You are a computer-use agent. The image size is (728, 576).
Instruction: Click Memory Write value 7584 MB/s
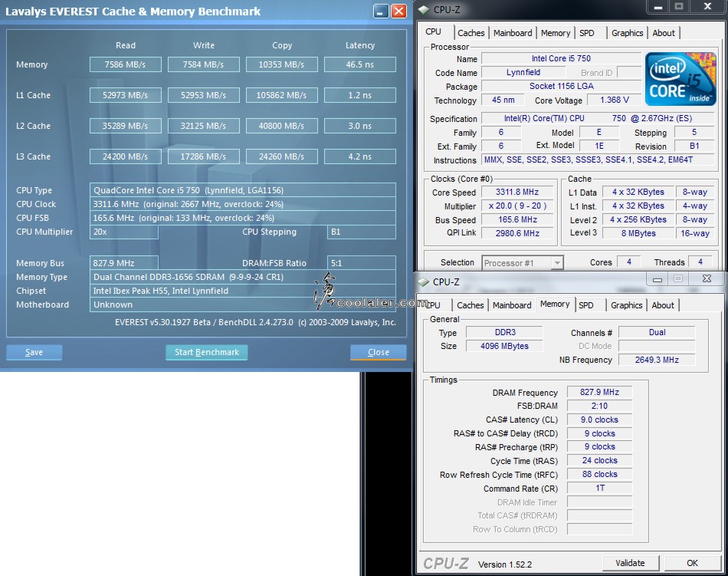203,64
